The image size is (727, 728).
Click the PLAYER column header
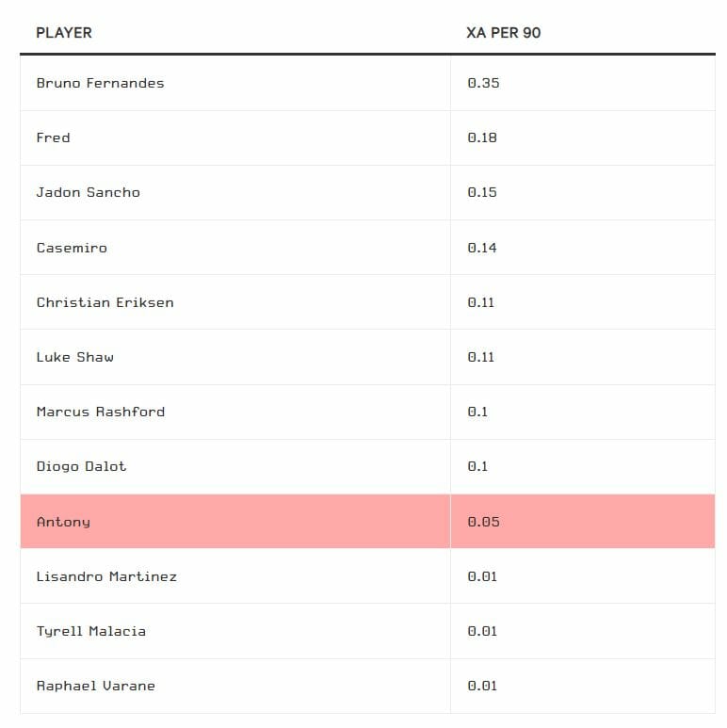pyautogui.click(x=64, y=33)
